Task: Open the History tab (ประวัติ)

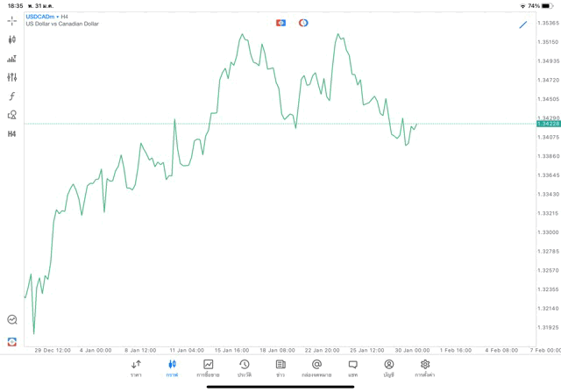Action: (244, 368)
